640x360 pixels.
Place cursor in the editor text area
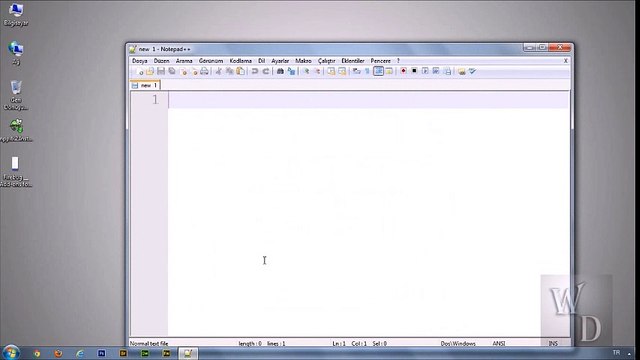[368, 214]
